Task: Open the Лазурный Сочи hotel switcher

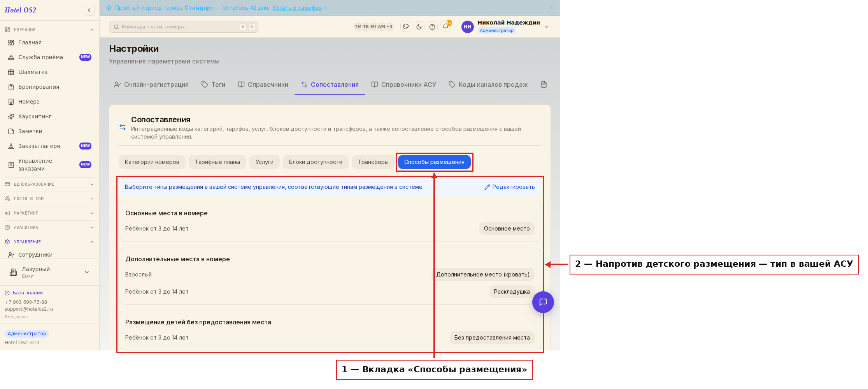Action: (x=49, y=272)
